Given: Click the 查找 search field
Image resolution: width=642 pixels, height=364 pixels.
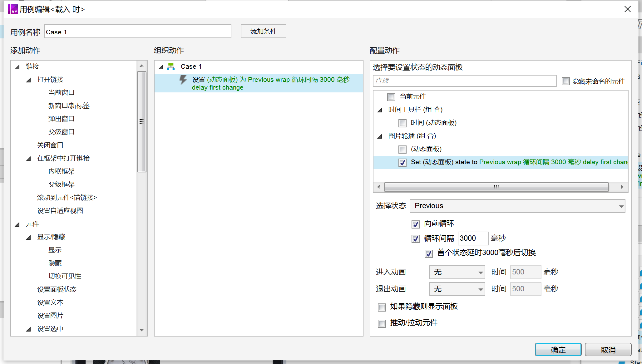Looking at the screenshot, I should click(x=464, y=81).
